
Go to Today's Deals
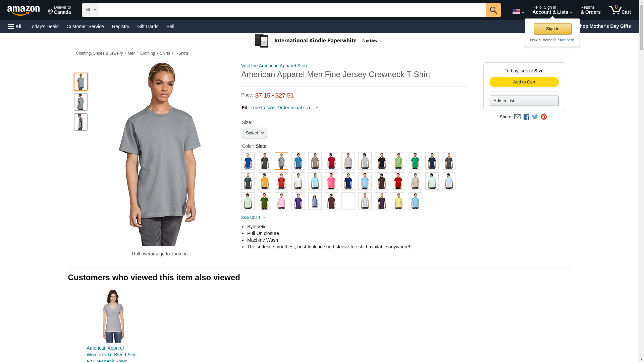pyautogui.click(x=44, y=26)
